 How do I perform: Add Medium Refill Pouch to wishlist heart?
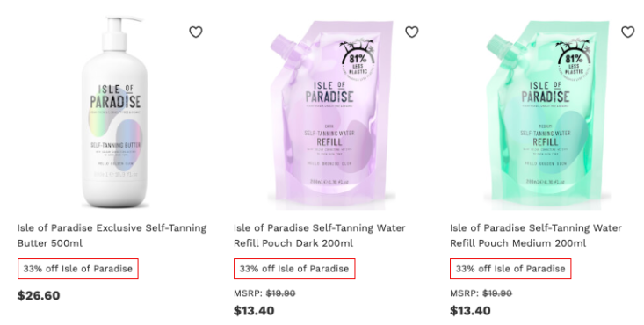[x=627, y=32]
